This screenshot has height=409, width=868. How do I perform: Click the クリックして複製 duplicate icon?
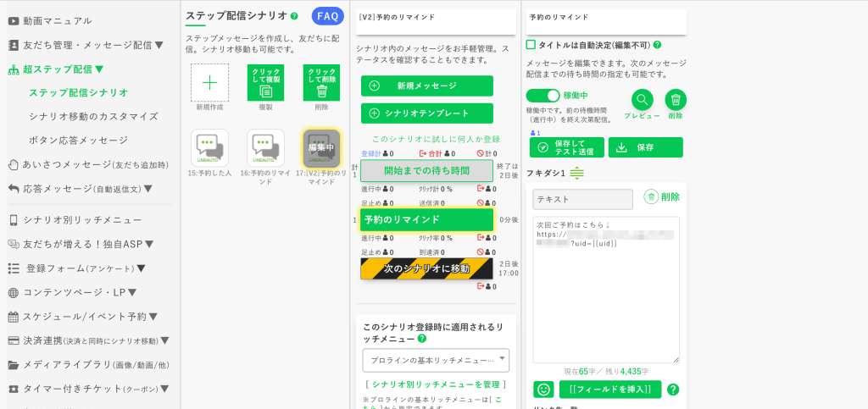[265, 83]
